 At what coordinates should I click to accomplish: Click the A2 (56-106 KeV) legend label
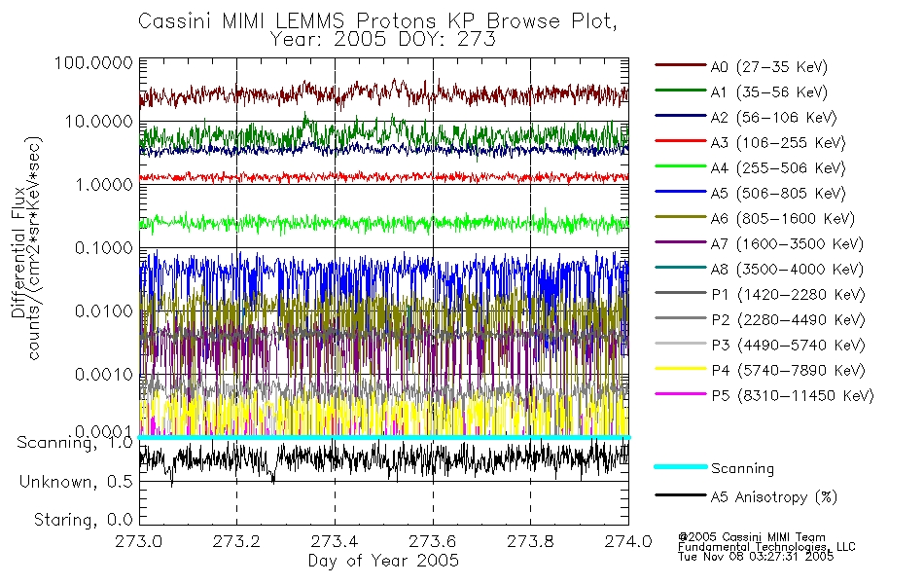coord(774,118)
